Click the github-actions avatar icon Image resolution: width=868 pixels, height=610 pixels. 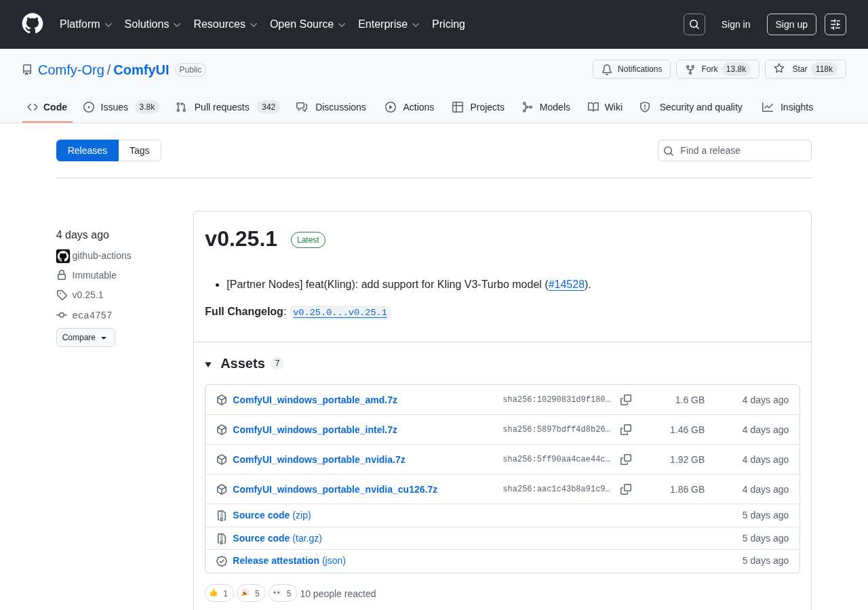click(x=63, y=256)
